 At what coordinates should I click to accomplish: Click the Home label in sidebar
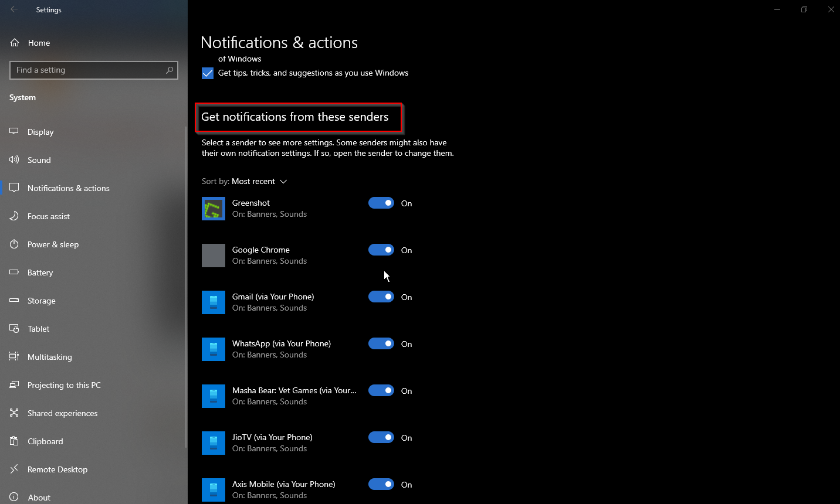[x=39, y=43]
